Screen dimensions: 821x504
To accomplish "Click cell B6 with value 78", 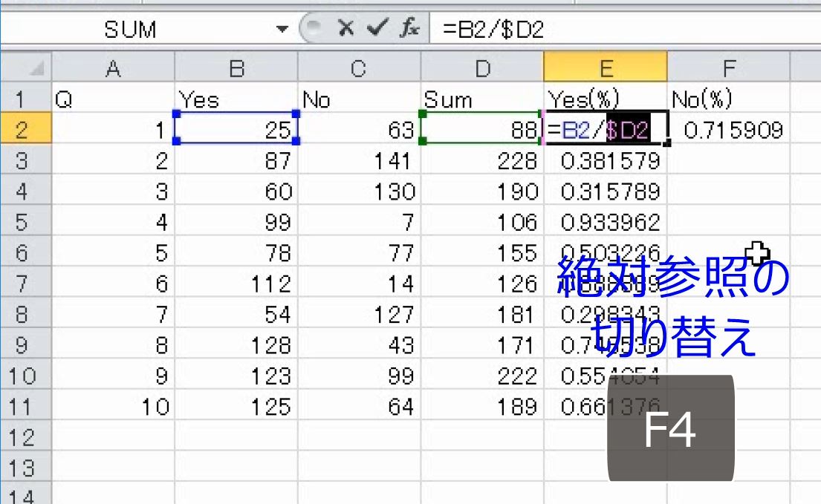I will pos(236,252).
